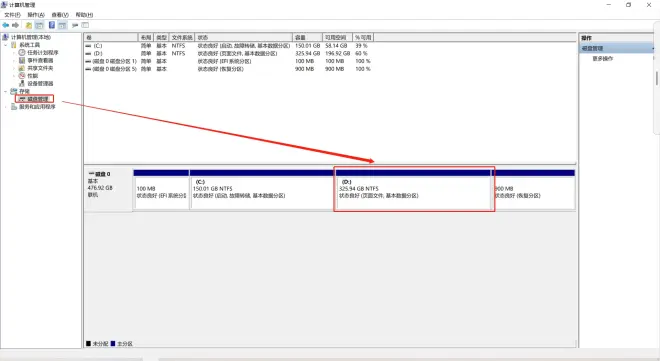Collapse the 存储 tree node

[x=5, y=91]
